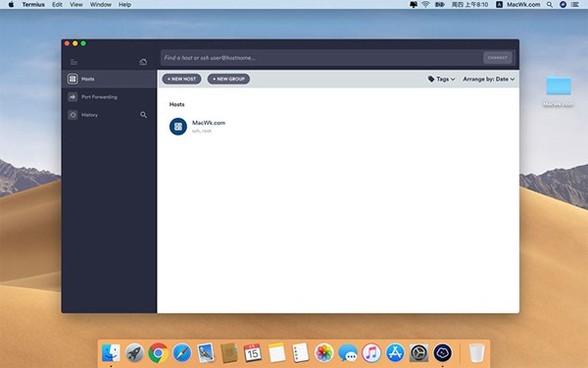Click the + NEW GROUP button
Viewport: 588px width, 368px height.
228,79
